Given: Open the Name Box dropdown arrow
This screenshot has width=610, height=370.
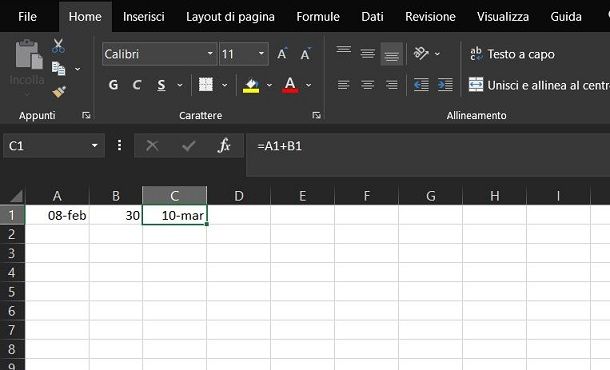Looking at the screenshot, I should coord(95,146).
